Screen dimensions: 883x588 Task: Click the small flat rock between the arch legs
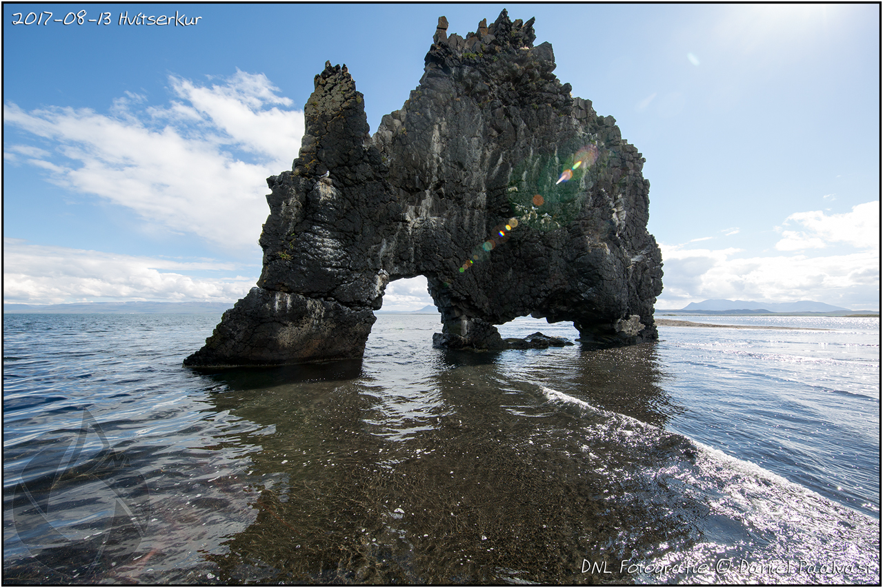538,341
